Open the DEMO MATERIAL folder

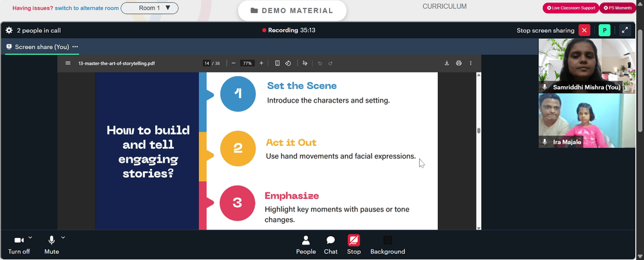(x=292, y=11)
